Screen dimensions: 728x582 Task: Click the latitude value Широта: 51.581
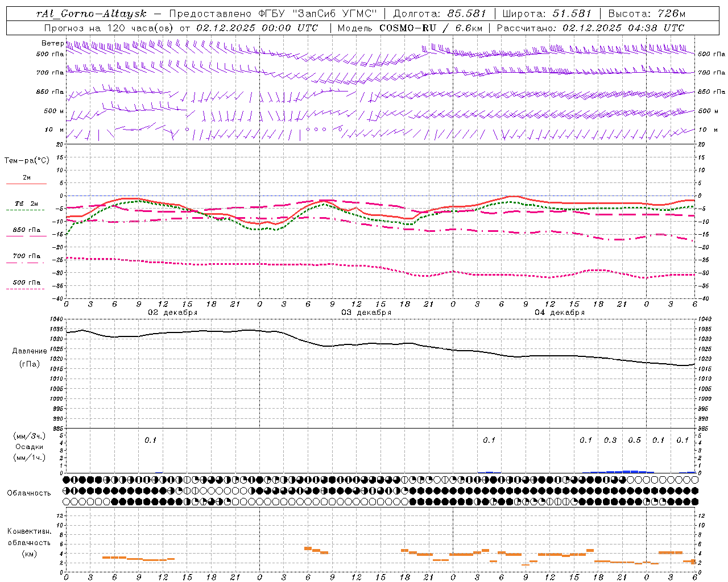[547, 14]
